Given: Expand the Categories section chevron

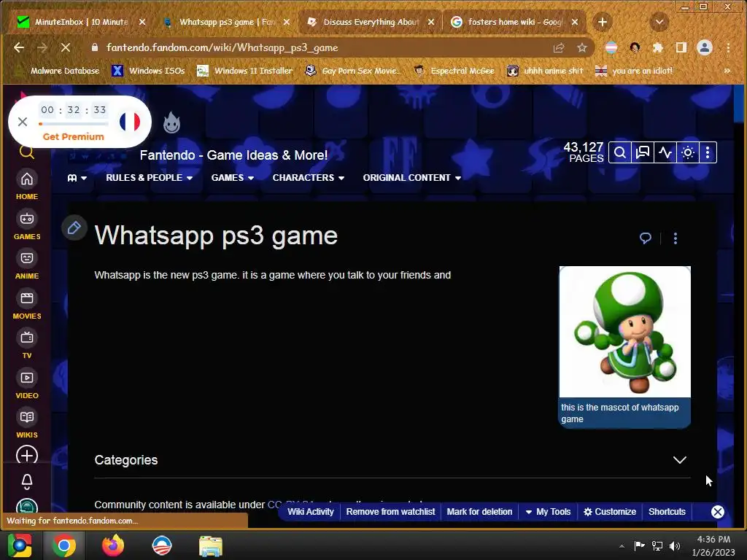Looking at the screenshot, I should tap(679, 459).
